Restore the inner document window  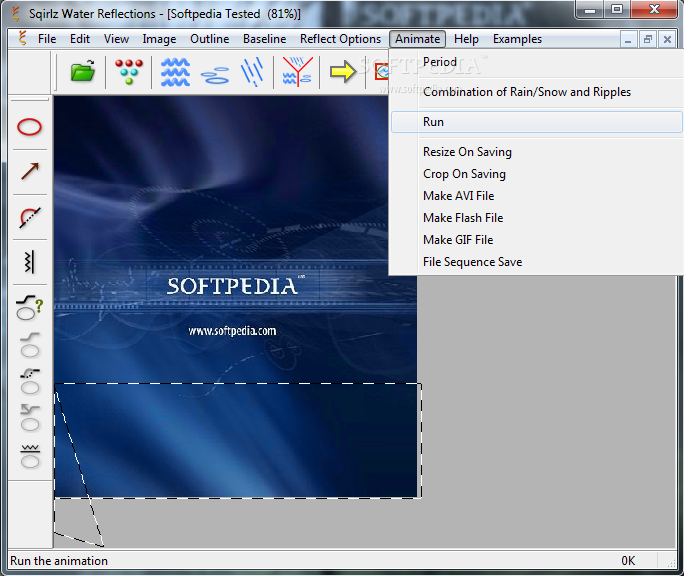(648, 40)
